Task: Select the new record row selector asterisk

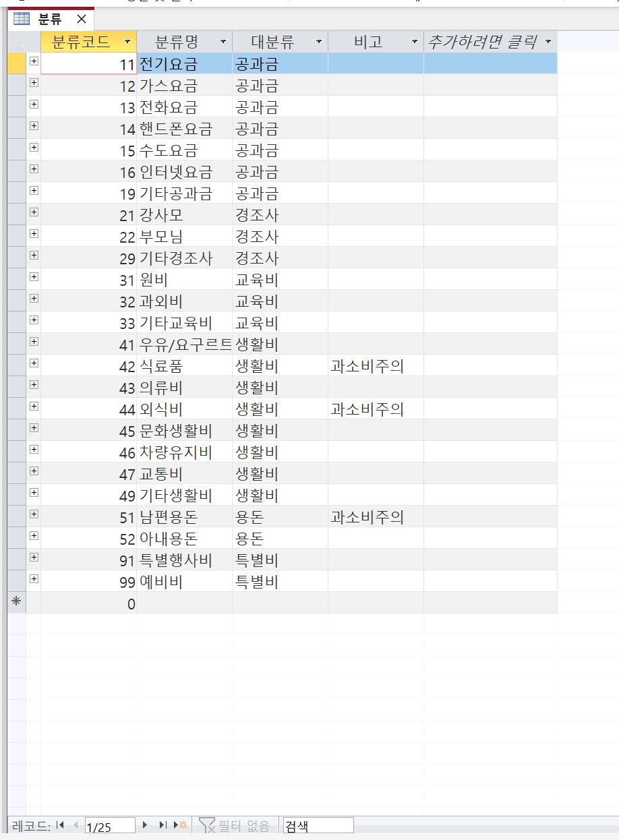Action: click(x=16, y=603)
